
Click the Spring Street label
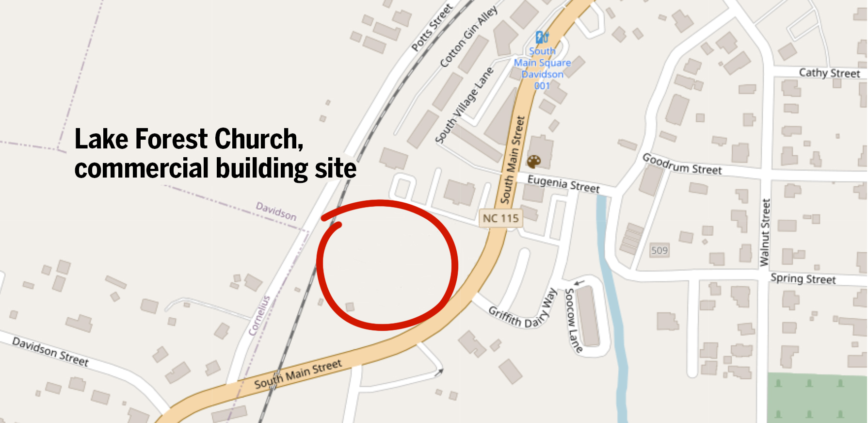click(803, 279)
